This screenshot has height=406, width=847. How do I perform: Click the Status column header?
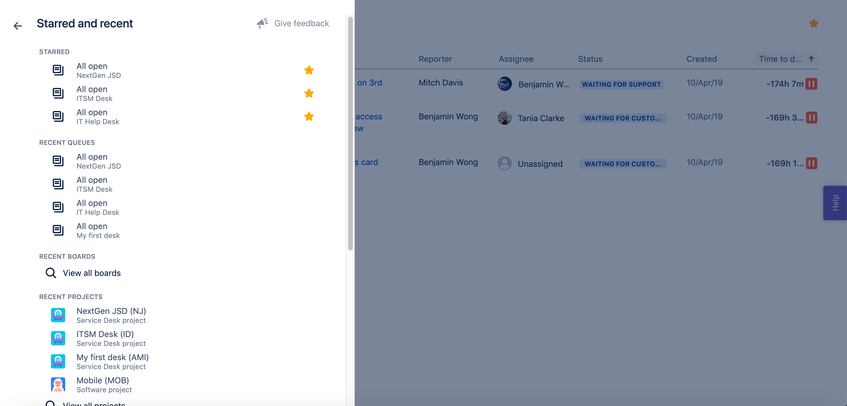click(x=590, y=59)
